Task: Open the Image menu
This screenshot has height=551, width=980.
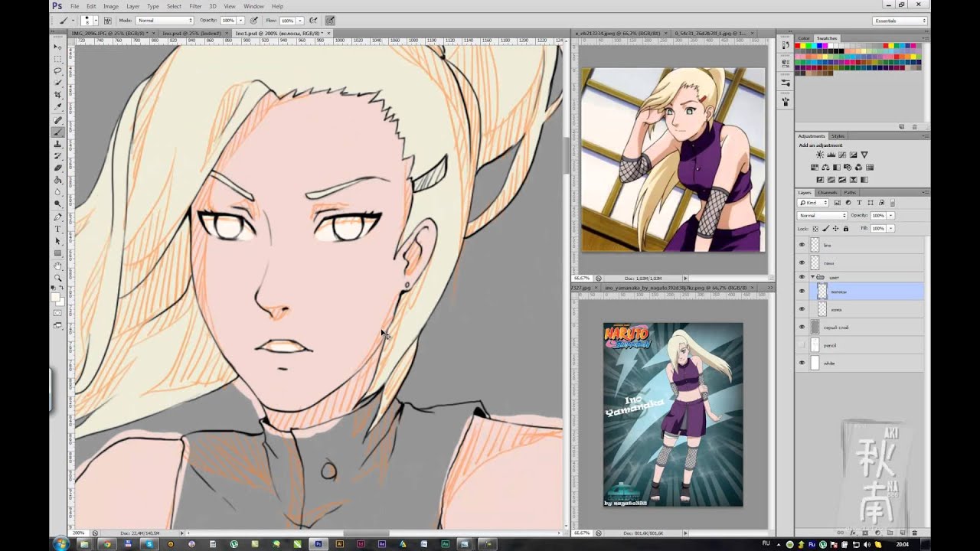Action: coord(111,6)
